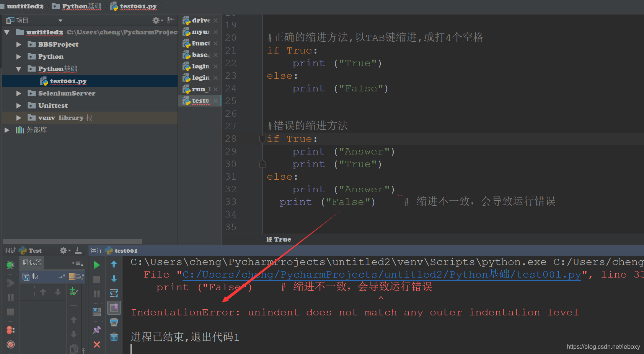The width and height of the screenshot is (644, 354).
Task: Close the base. editor tab
Action: click(216, 55)
